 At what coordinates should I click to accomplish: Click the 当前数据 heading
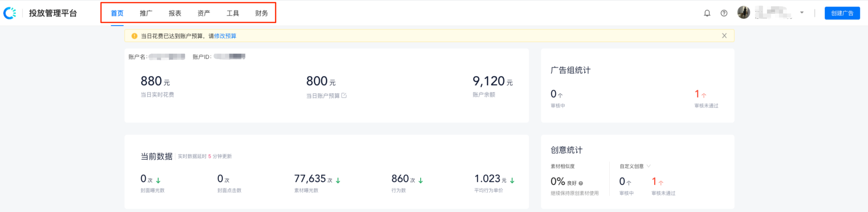coord(156,156)
